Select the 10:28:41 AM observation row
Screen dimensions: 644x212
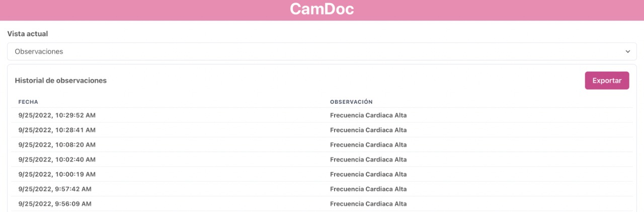(322, 130)
